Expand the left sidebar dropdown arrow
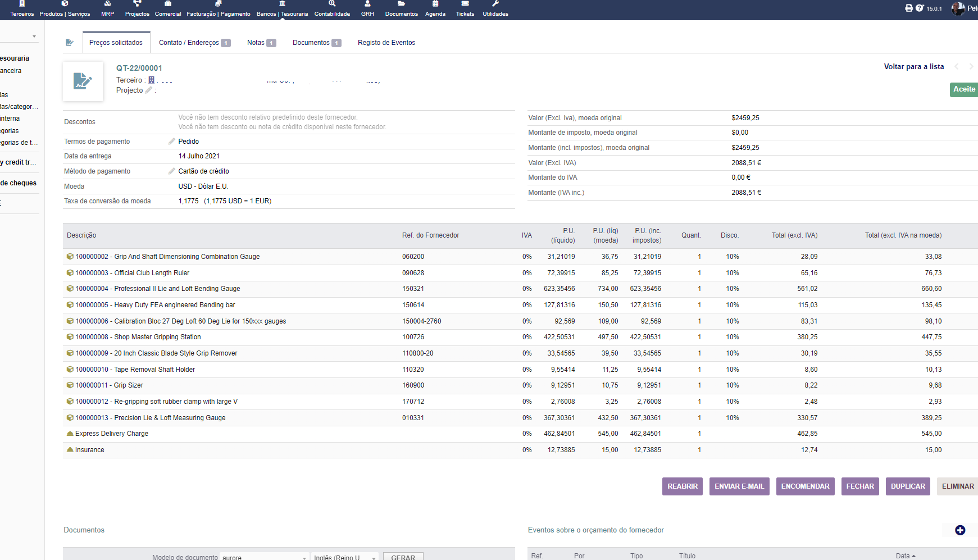The height and width of the screenshot is (560, 978). 34,37
